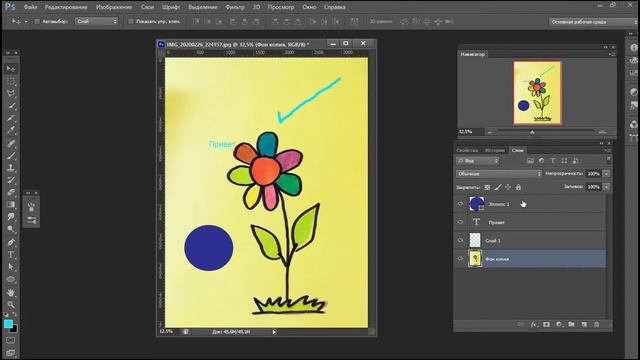Select the Move tool in the toolbox

(x=11, y=69)
